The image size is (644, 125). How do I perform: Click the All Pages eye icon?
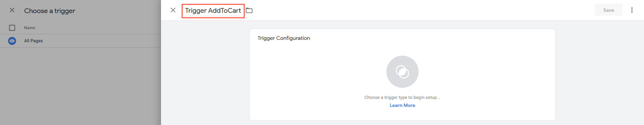coord(12,41)
